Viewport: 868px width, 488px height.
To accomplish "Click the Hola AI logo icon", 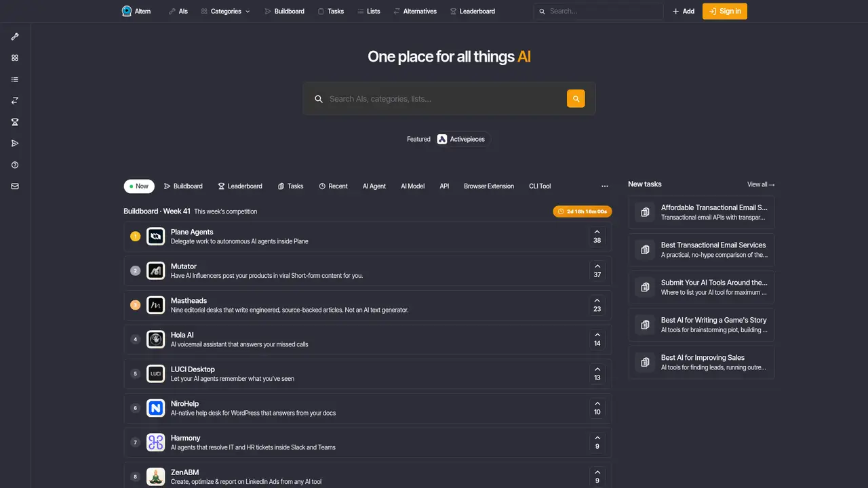I will click(x=156, y=340).
